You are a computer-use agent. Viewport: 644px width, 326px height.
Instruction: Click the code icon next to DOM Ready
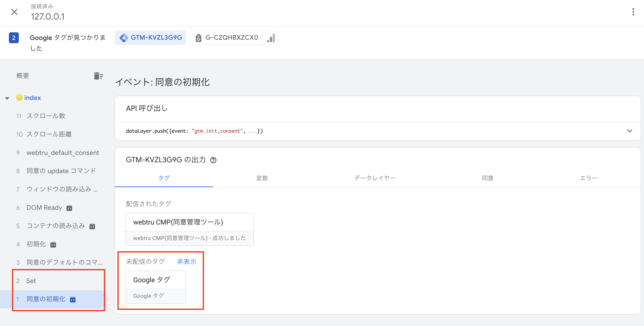69,208
